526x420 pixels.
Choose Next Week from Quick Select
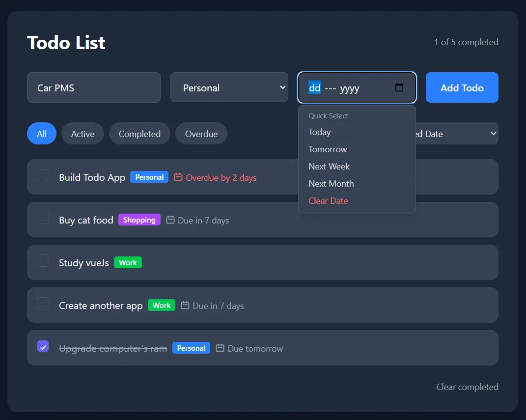[329, 167]
